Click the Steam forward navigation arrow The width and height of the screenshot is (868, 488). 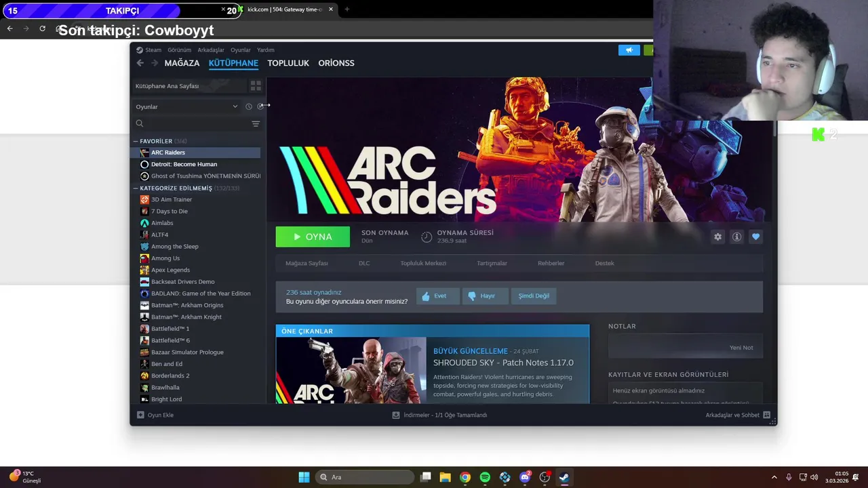(x=155, y=63)
